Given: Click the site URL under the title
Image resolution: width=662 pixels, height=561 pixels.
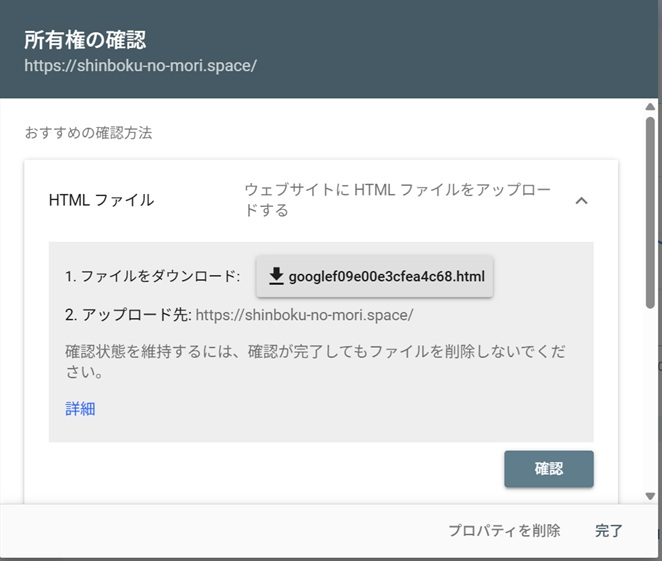Looking at the screenshot, I should (141, 66).
